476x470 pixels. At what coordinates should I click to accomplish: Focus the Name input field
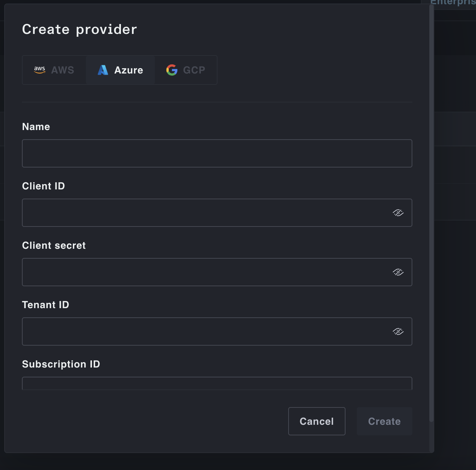217,153
